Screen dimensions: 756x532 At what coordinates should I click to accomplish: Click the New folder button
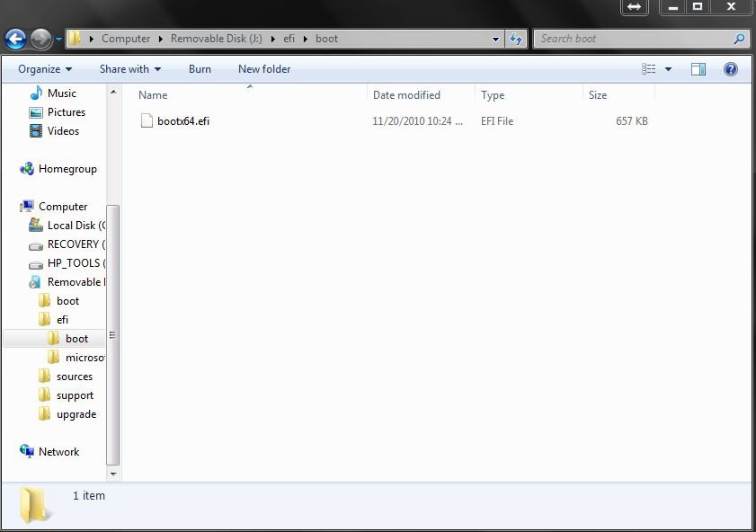264,69
